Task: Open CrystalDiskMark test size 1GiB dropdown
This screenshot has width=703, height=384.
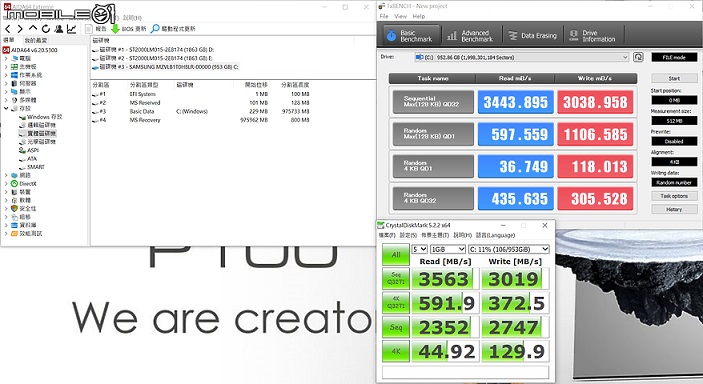Action: click(447, 249)
